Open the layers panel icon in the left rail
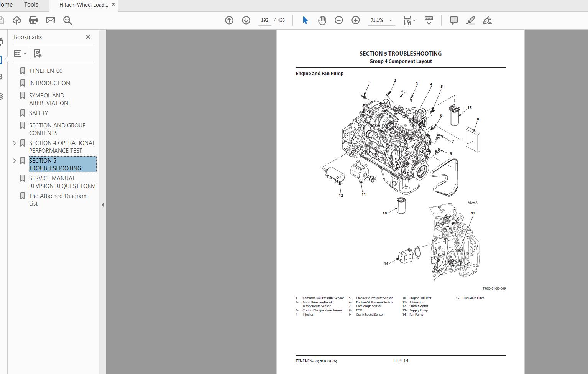Screen dimensions: 588x374 click(x=2, y=96)
